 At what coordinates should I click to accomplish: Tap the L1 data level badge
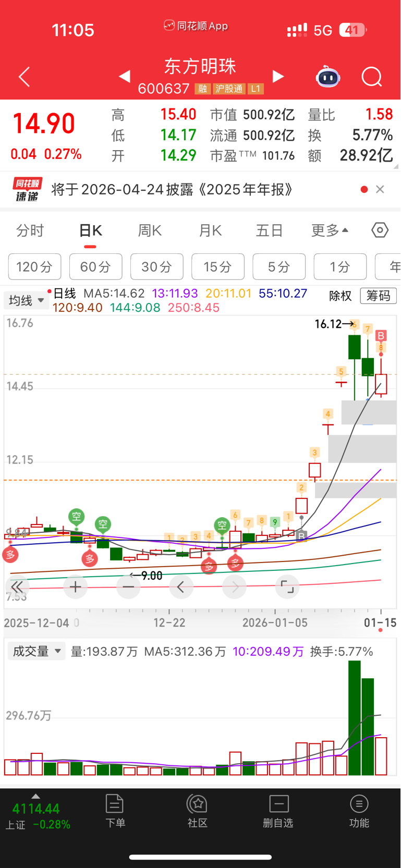point(256,89)
